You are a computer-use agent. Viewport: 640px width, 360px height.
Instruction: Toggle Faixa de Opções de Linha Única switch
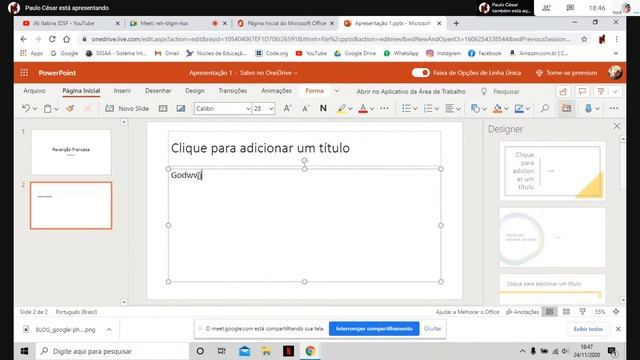(420, 73)
